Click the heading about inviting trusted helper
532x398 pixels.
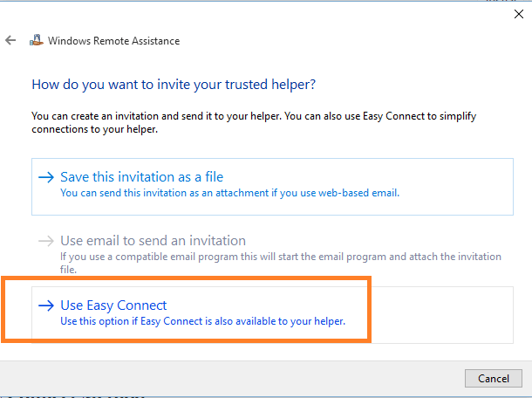pos(174,84)
